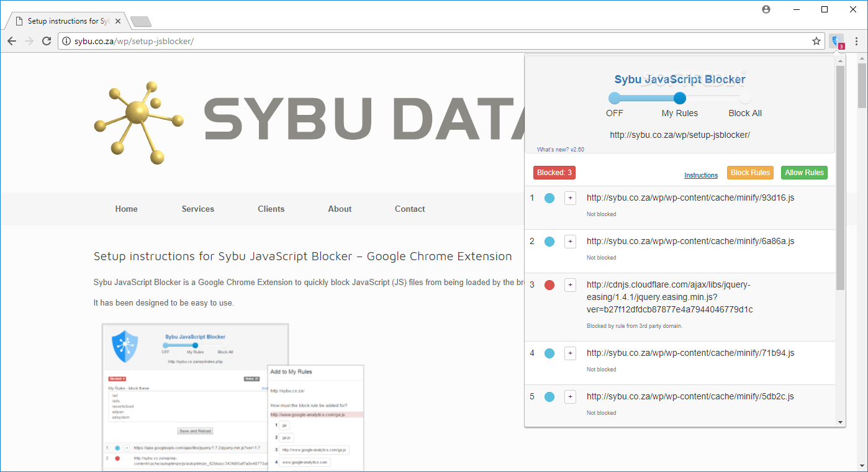Screen dimensions: 868x472
Task: Open the Clients menu item
Action: tap(271, 209)
